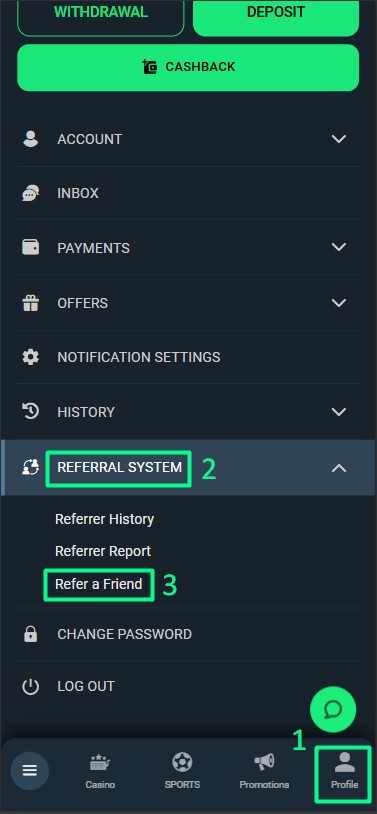Open the hamburger menu
The image size is (377, 814).
(30, 771)
